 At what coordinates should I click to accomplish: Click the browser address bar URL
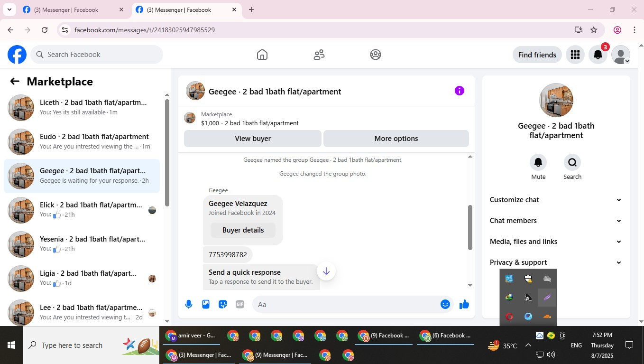click(145, 30)
